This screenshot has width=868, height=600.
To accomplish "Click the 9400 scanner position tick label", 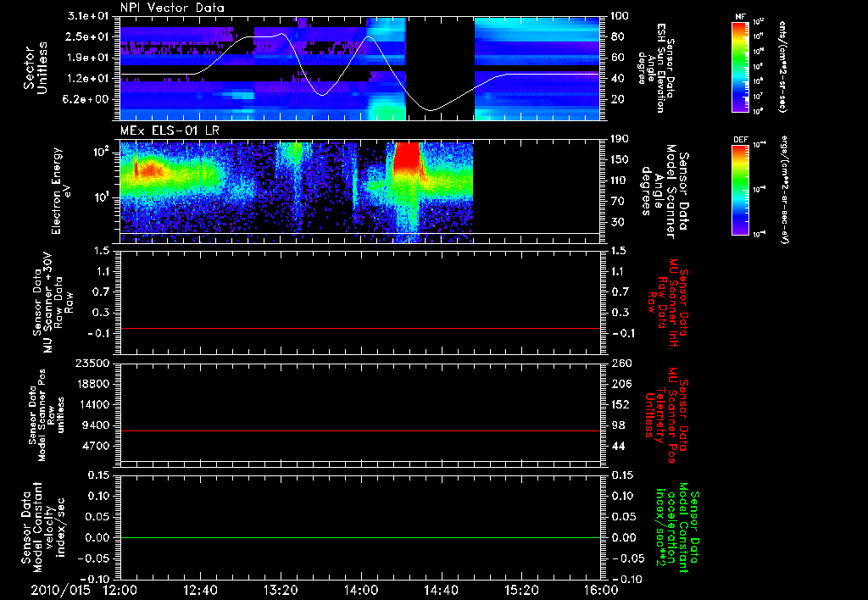I will (x=97, y=425).
